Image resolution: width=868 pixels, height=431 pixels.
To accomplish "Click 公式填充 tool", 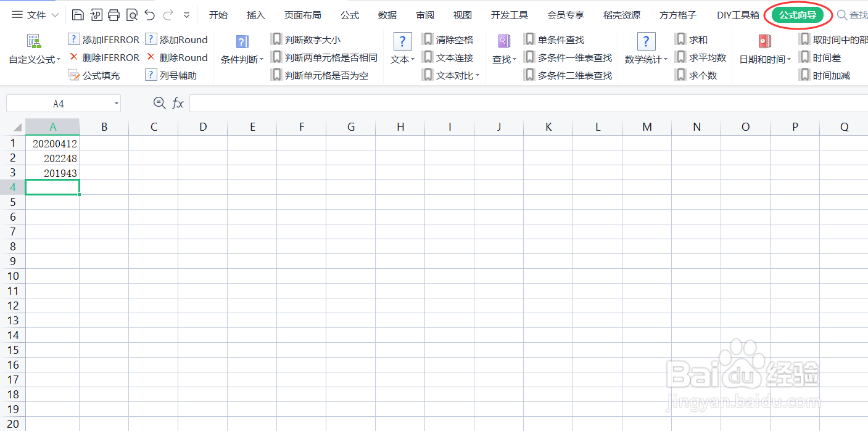I will click(x=94, y=75).
